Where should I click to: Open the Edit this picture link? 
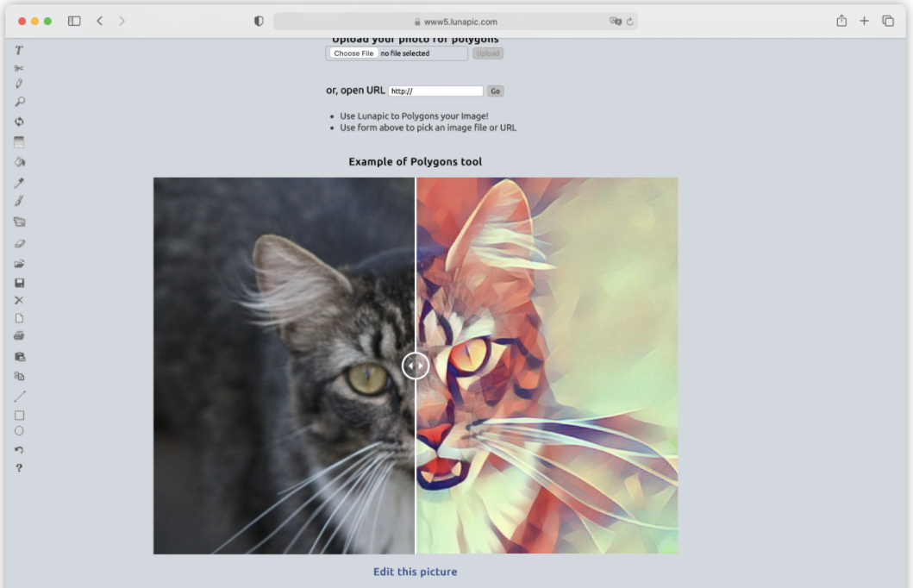(x=415, y=572)
